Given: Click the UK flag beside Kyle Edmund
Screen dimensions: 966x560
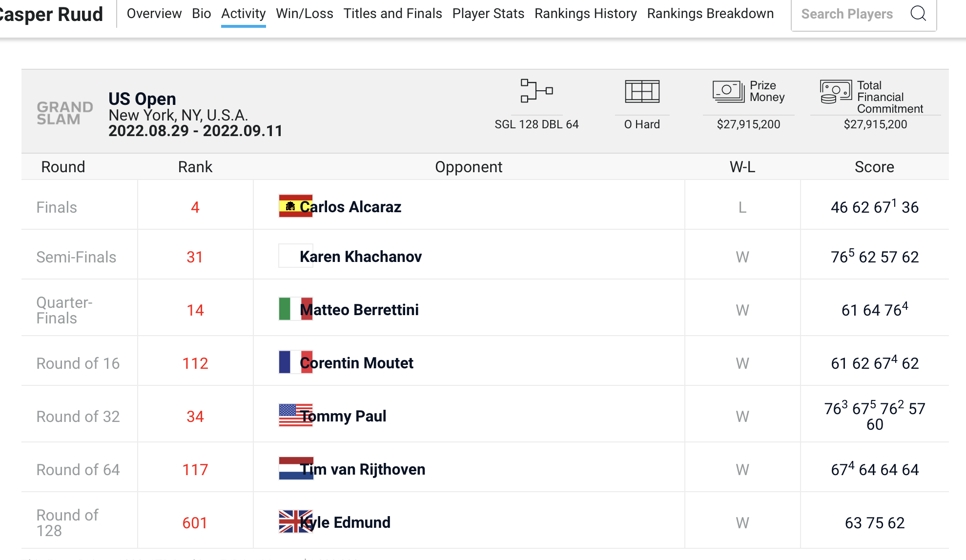Looking at the screenshot, I should pos(295,521).
